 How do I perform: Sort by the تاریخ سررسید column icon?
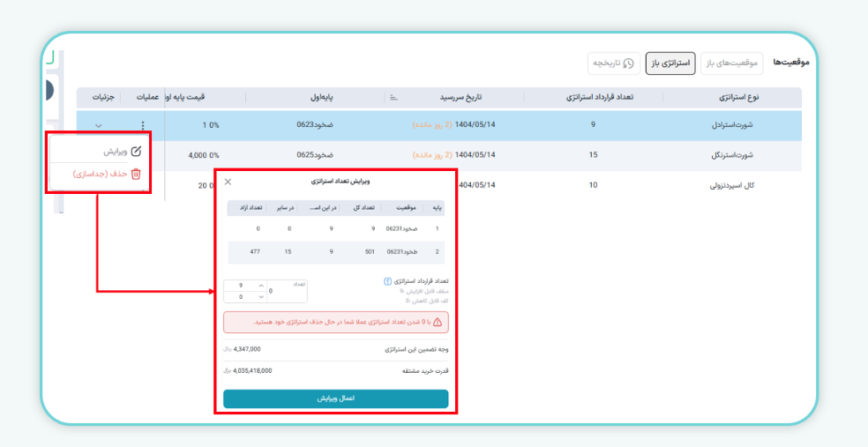tap(393, 97)
